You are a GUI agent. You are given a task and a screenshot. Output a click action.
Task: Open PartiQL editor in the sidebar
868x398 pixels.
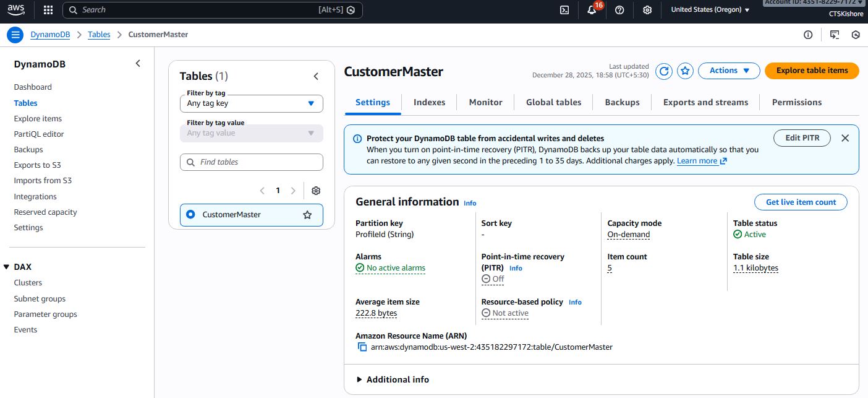tap(39, 134)
